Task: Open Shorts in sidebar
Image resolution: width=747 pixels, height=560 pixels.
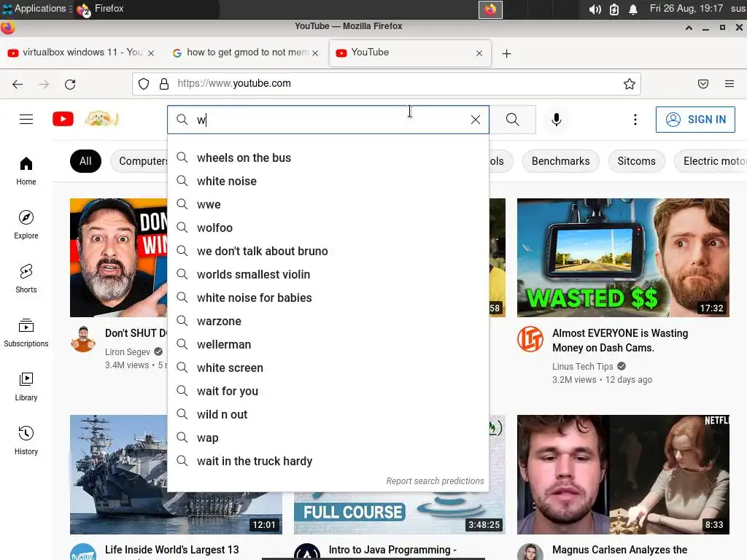Action: [26, 279]
